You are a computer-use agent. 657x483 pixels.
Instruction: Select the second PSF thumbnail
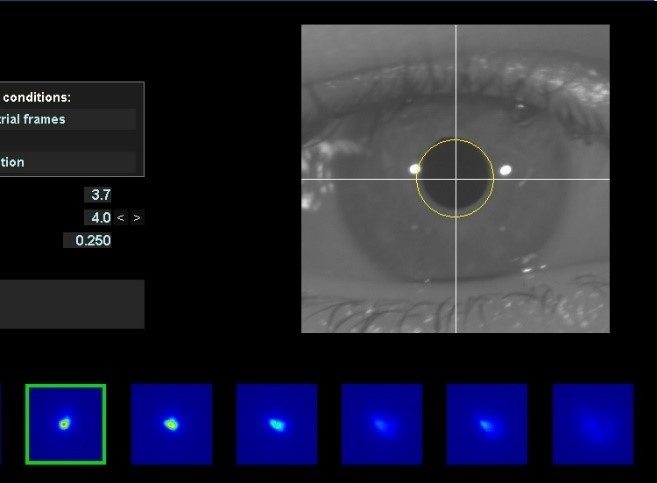171,424
